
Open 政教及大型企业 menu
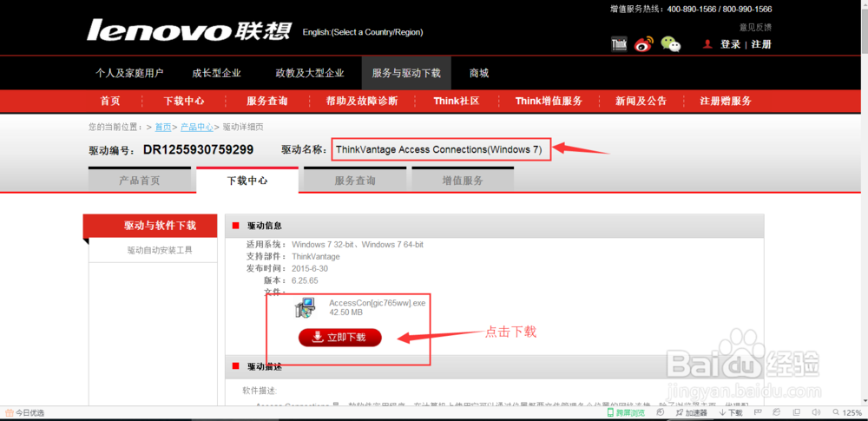(x=310, y=73)
